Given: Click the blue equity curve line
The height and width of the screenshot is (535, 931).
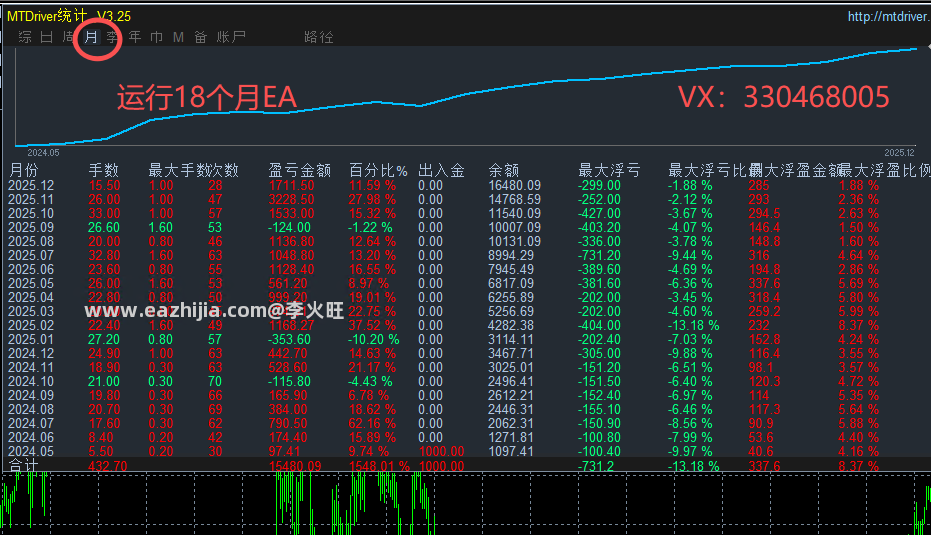Looking at the screenshot, I should tap(466, 94).
